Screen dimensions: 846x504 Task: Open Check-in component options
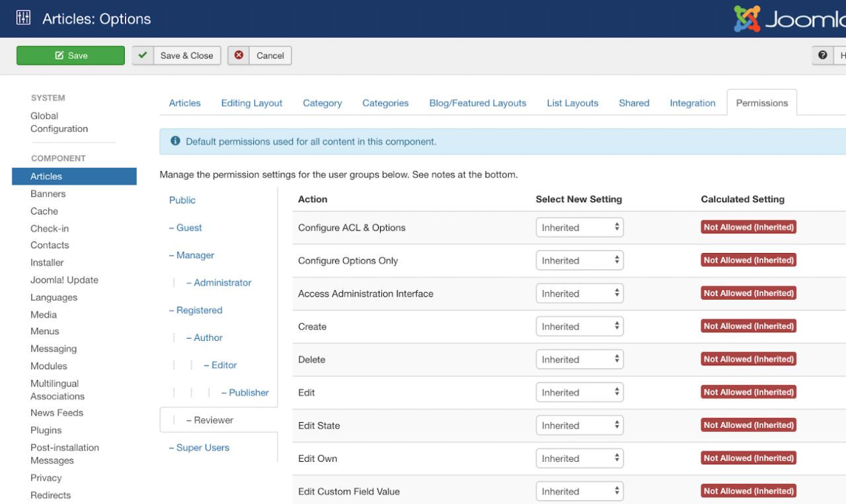[x=50, y=229]
